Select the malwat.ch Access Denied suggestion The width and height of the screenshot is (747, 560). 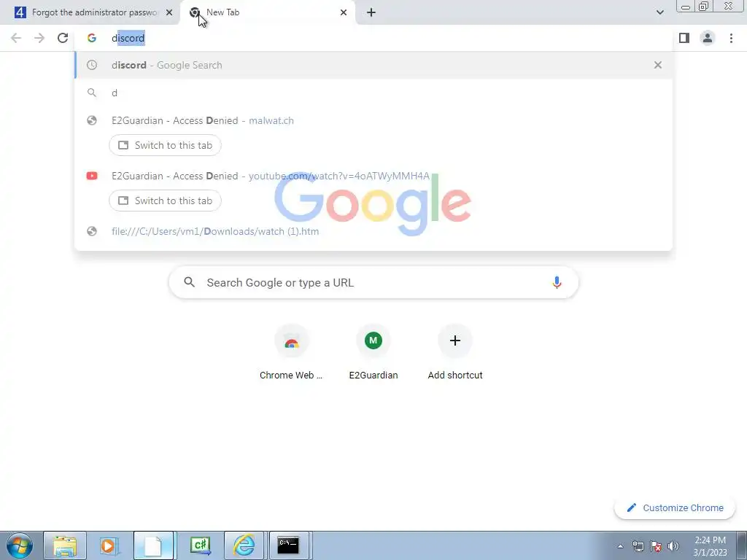(373, 120)
